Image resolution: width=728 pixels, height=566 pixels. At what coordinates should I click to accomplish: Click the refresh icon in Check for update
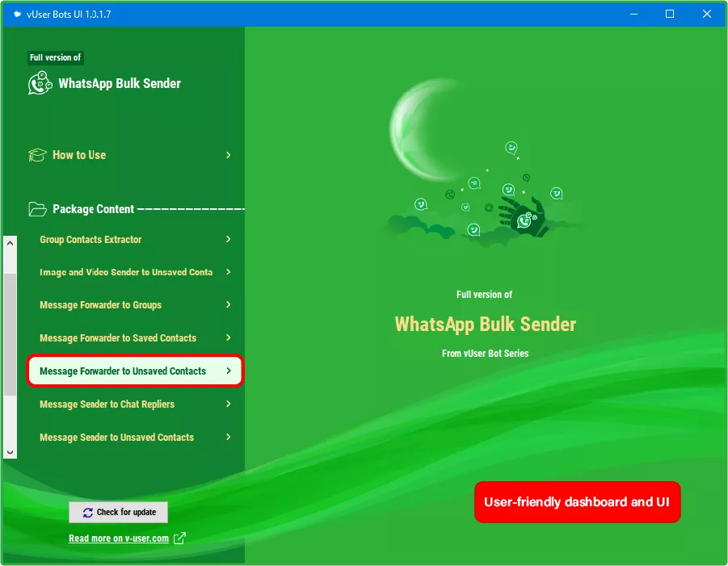click(x=88, y=513)
